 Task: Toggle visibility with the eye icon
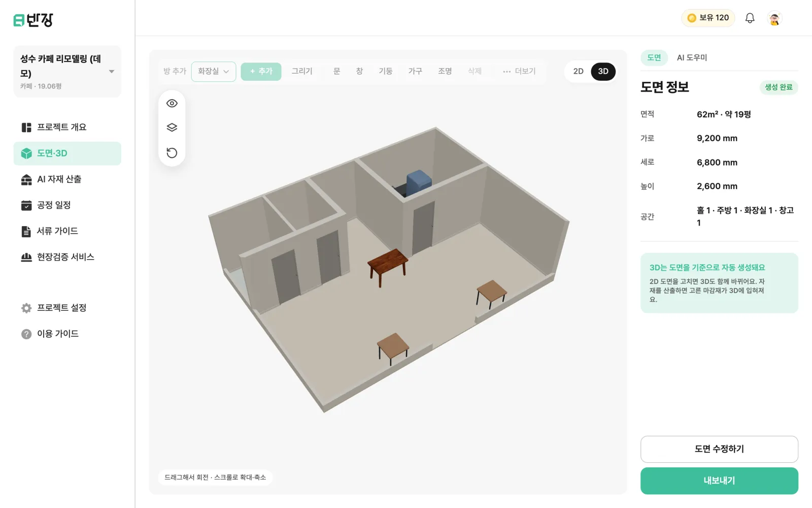point(172,103)
